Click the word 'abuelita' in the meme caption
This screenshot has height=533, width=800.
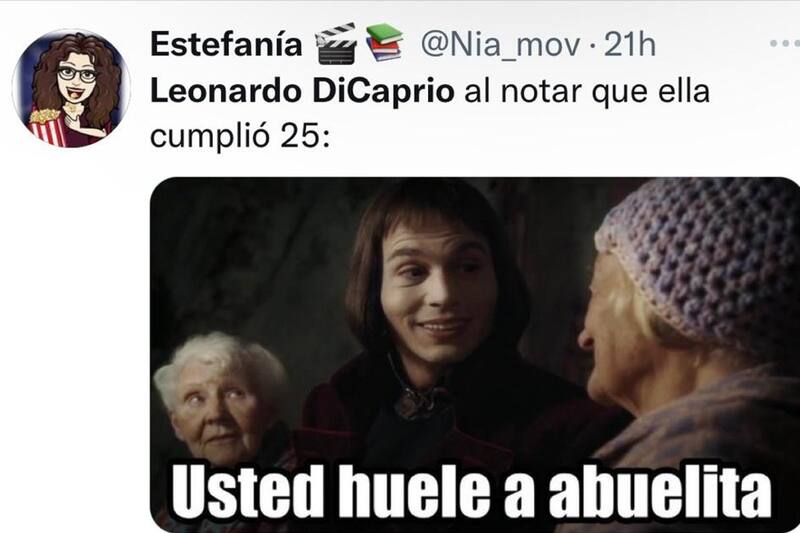tap(660, 489)
